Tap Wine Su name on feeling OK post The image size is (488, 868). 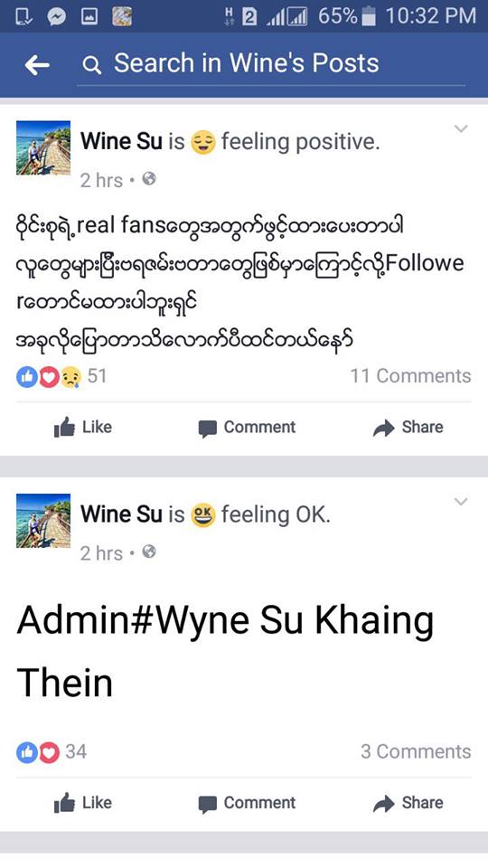(121, 514)
